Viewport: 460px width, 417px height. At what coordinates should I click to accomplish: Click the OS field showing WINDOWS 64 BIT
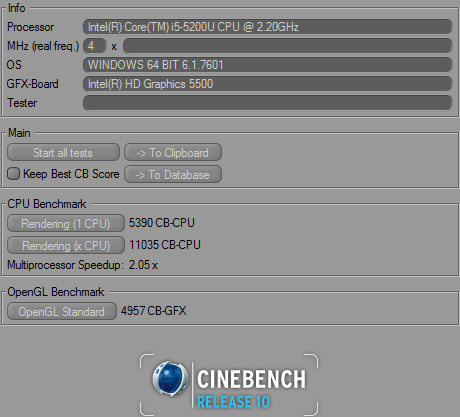[x=267, y=65]
